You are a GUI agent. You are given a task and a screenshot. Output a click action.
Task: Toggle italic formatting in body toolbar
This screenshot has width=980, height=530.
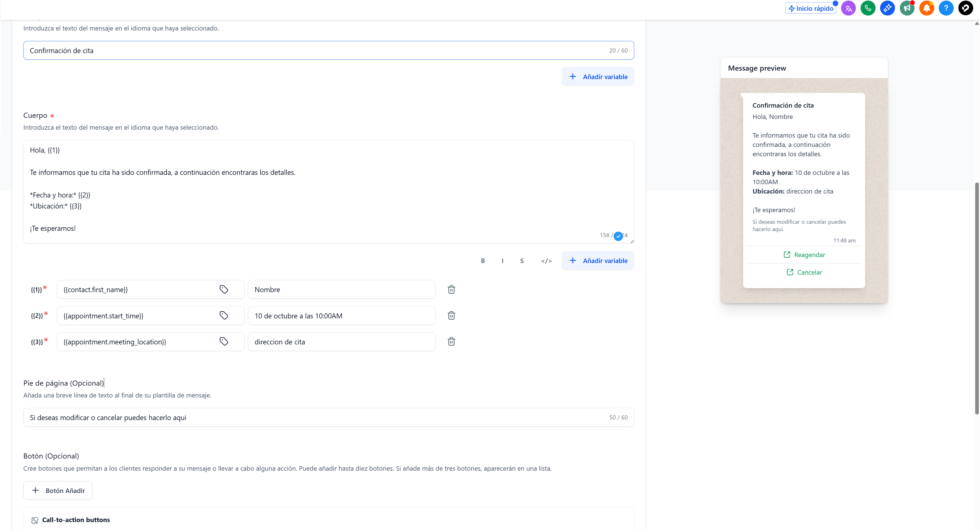502,261
